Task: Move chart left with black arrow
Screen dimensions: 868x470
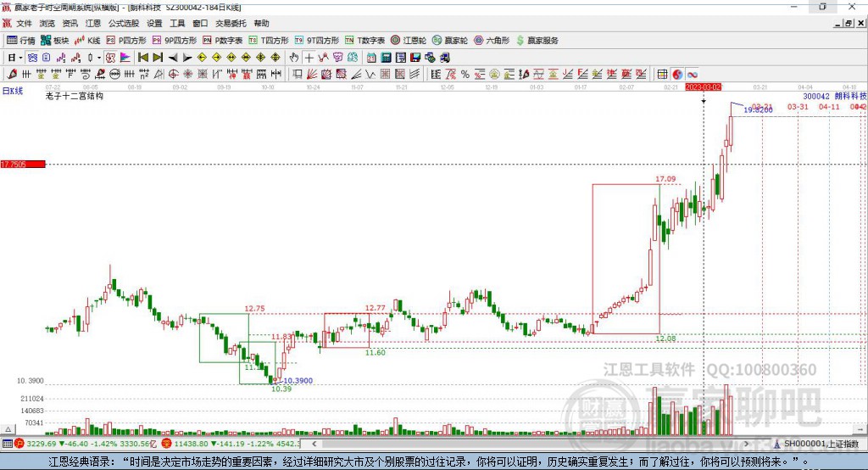Action: coord(173,58)
